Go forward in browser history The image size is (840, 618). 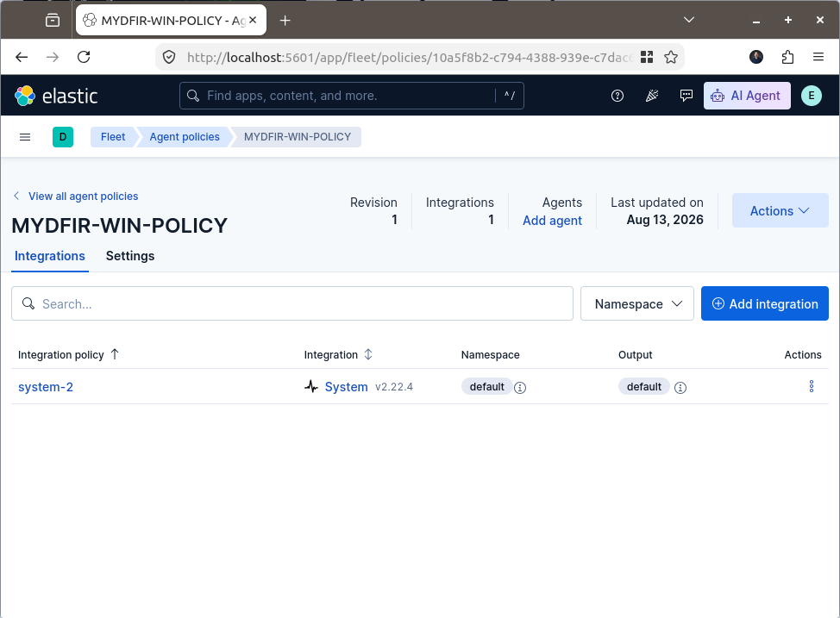pos(53,57)
